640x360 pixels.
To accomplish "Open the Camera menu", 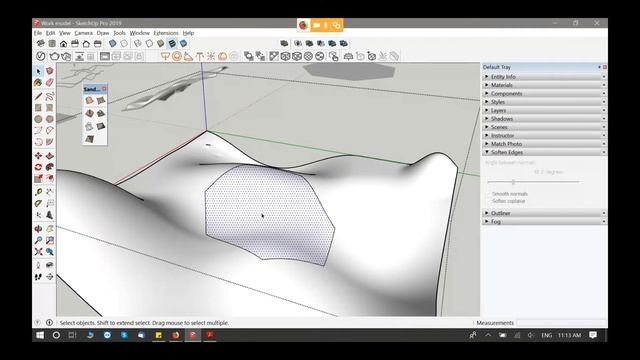I will point(83,33).
